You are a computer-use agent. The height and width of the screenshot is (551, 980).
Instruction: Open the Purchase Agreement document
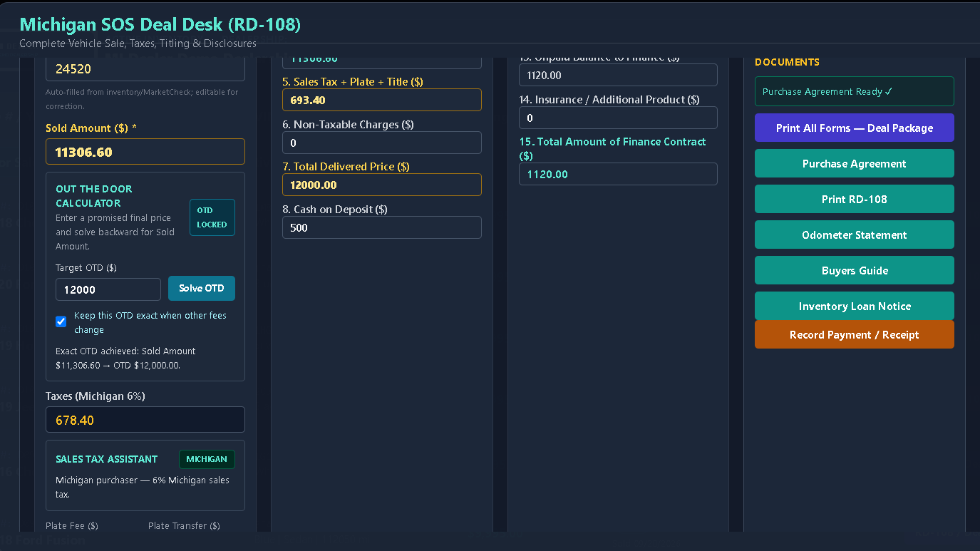(x=855, y=164)
